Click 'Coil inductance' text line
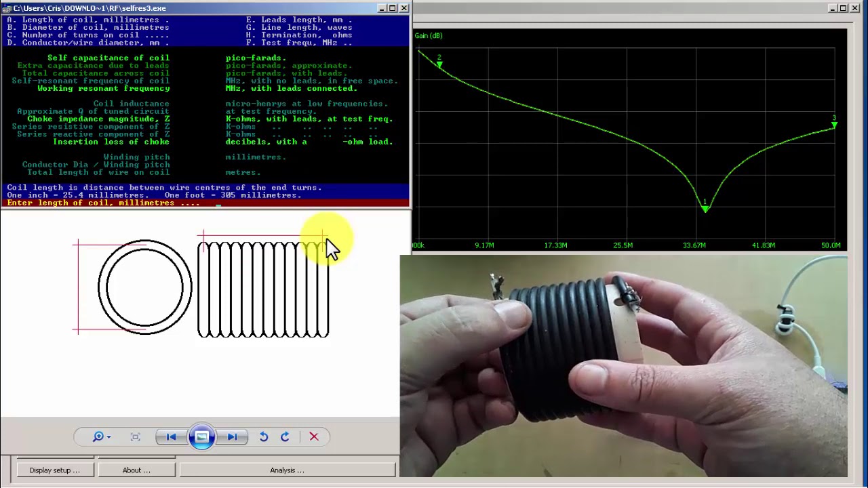Screen dimensions: 868x488 click(132, 104)
